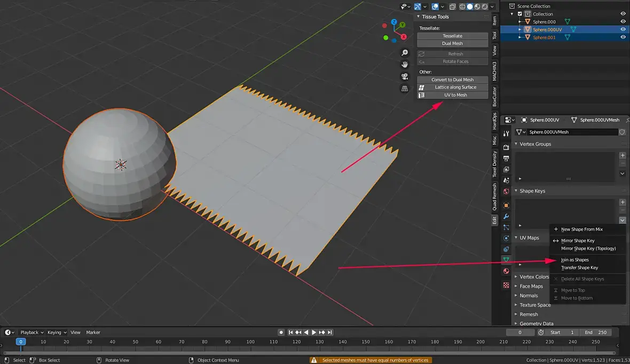Image resolution: width=630 pixels, height=364 pixels.
Task: Collapse the Vertex Groups panel
Action: click(535, 144)
